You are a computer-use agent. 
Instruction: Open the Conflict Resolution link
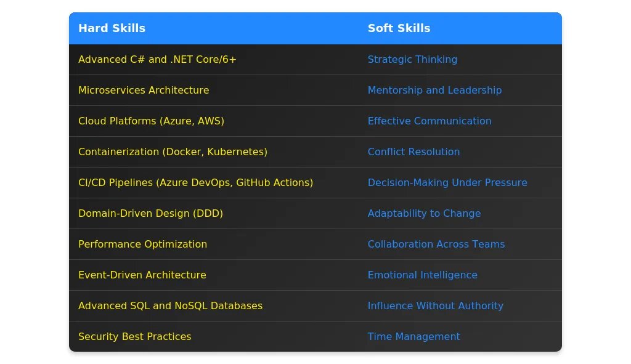(413, 152)
